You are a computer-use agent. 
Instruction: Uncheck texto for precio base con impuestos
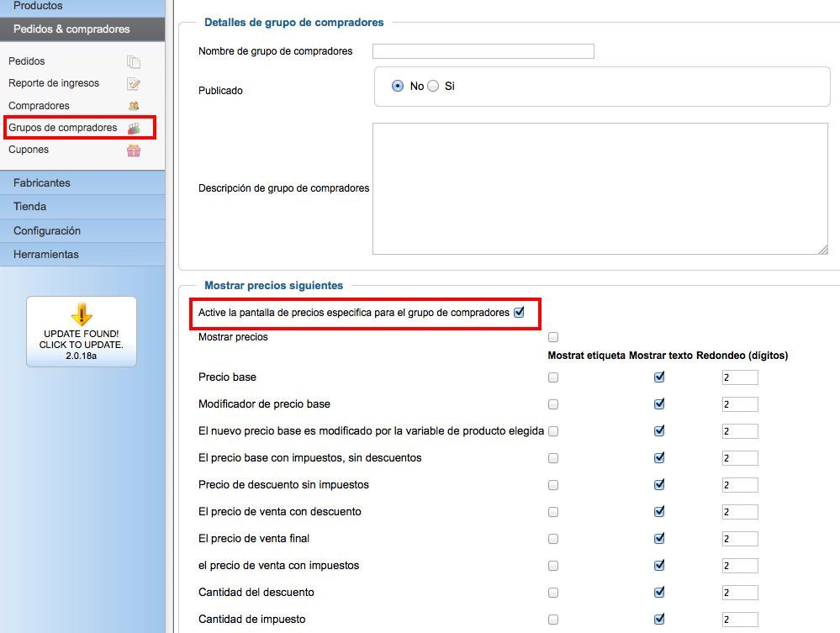tap(659, 457)
